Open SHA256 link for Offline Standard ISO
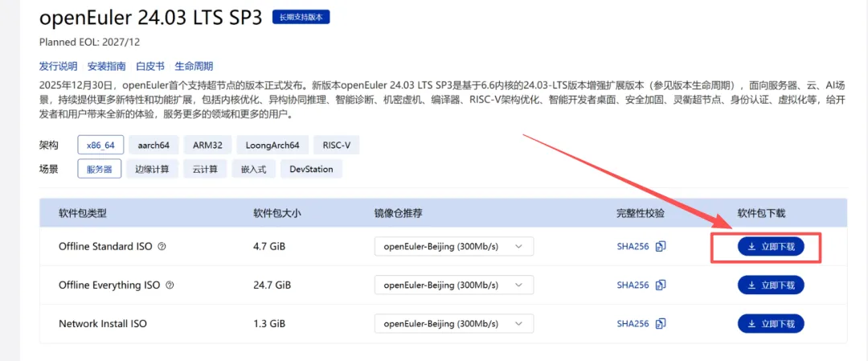 point(633,247)
